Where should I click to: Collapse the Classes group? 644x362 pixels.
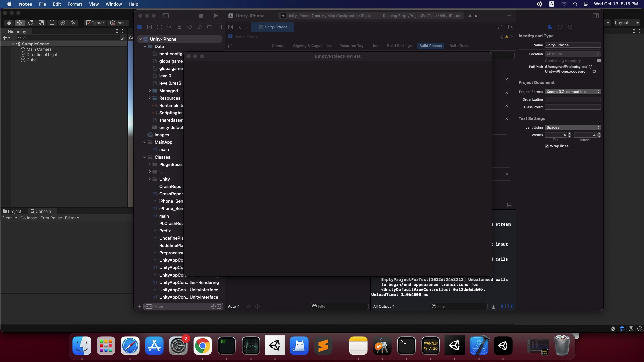tap(145, 157)
